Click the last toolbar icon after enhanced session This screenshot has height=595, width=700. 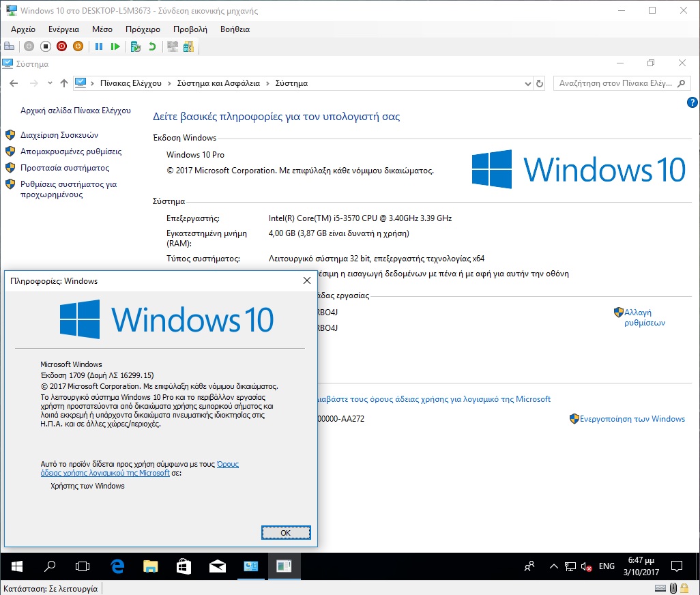tap(189, 46)
